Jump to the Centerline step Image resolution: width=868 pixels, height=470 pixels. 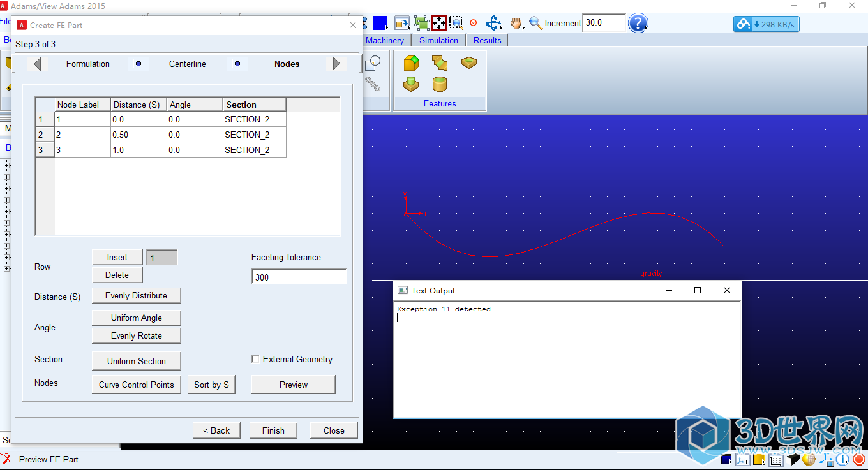coord(188,64)
